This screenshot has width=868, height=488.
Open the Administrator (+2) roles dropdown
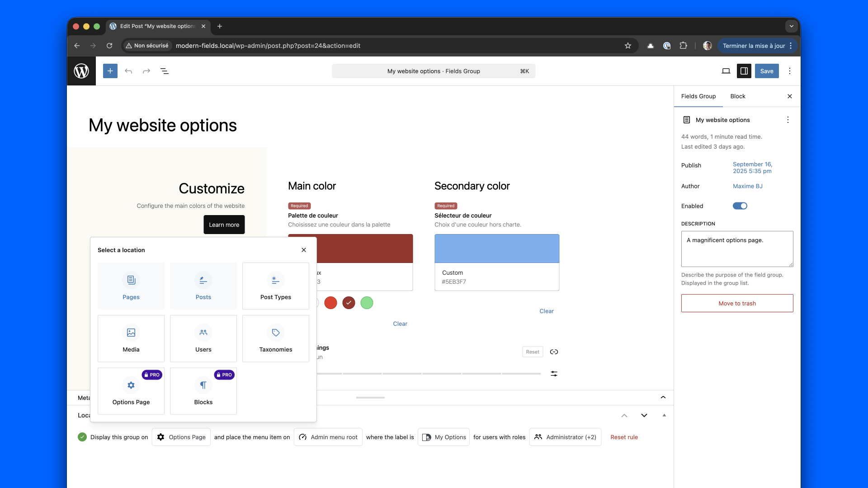(x=565, y=437)
